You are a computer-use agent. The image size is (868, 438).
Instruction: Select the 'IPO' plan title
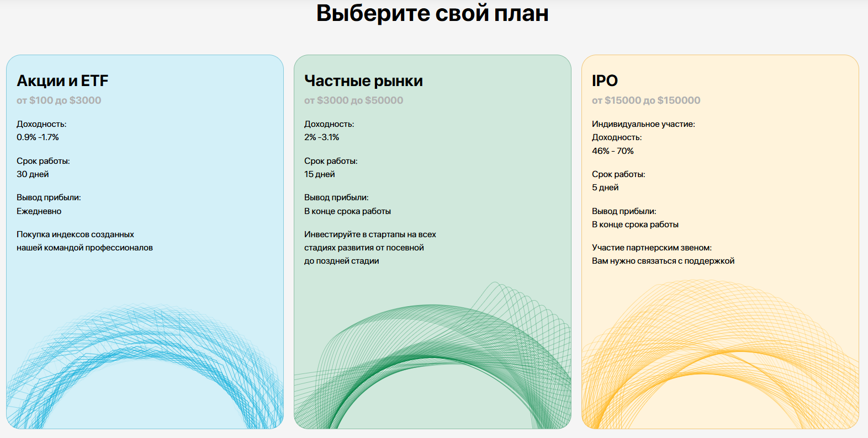605,81
